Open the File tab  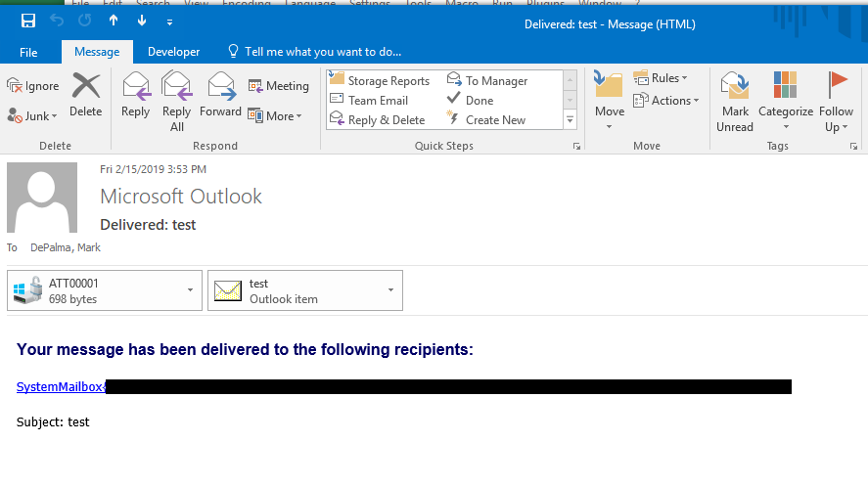[28, 52]
